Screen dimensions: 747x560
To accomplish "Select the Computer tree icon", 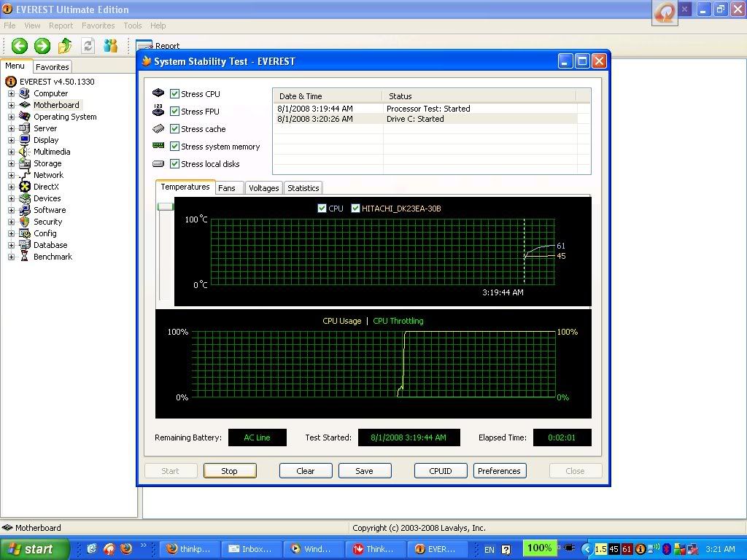I will tap(25, 93).
